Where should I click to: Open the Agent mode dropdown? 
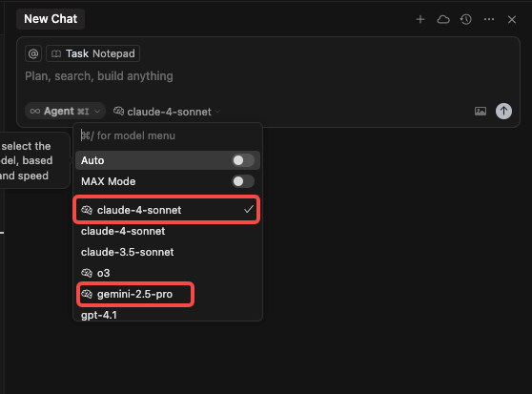click(x=65, y=112)
